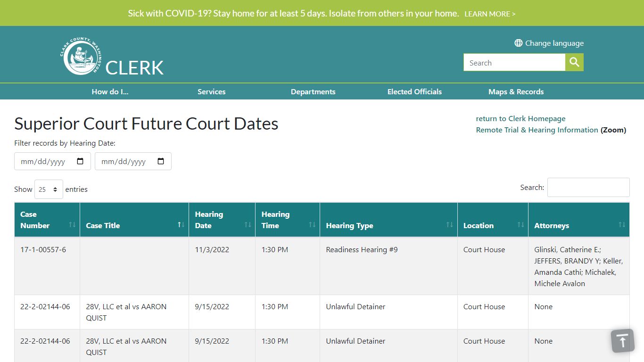Click the Superior Court Future Court Dates heading

coord(146,123)
